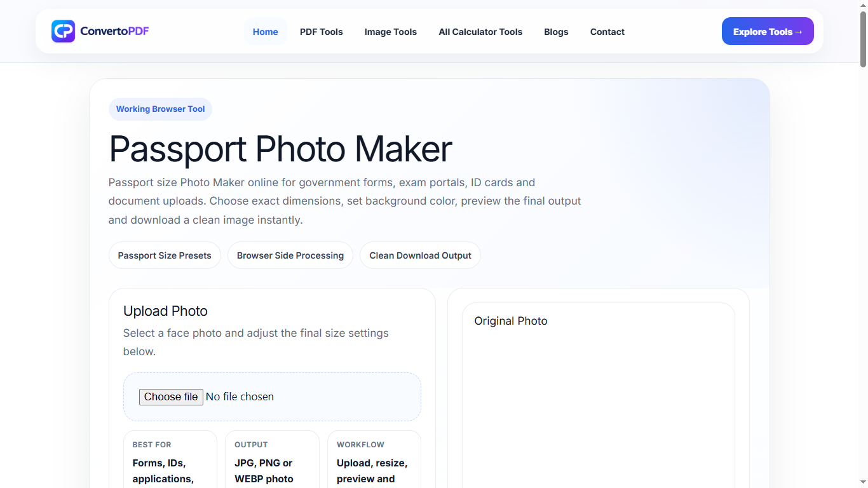868x488 pixels.
Task: Click the 'Select a face photo' description text
Action: coord(256,342)
